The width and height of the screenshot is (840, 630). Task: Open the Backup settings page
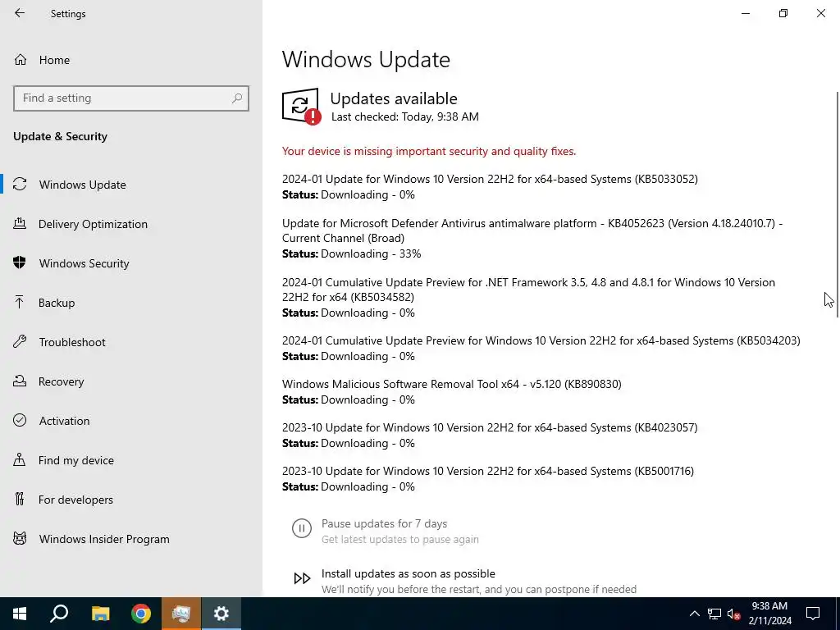131,303
